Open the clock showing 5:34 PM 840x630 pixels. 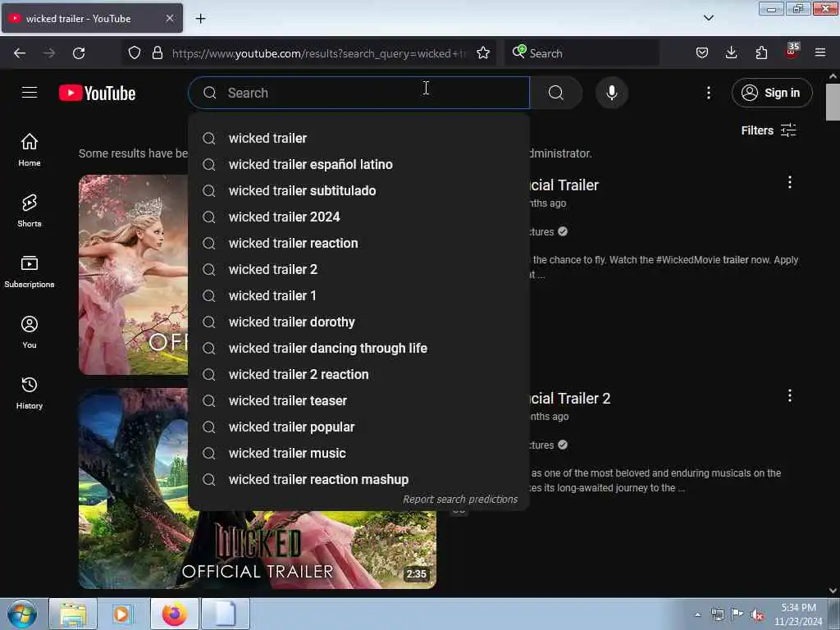[x=798, y=614]
